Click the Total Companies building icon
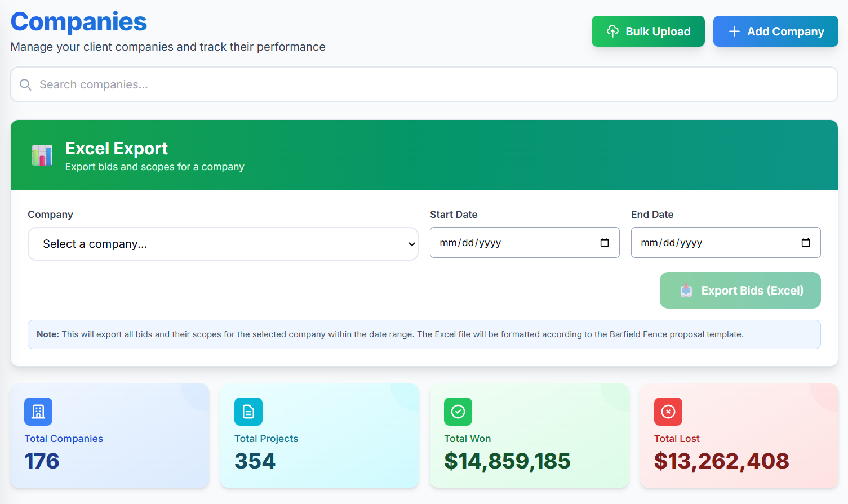This screenshot has width=848, height=504. tap(38, 412)
